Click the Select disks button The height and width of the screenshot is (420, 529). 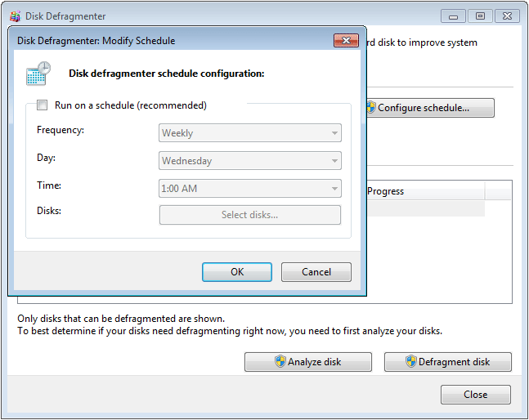(250, 215)
